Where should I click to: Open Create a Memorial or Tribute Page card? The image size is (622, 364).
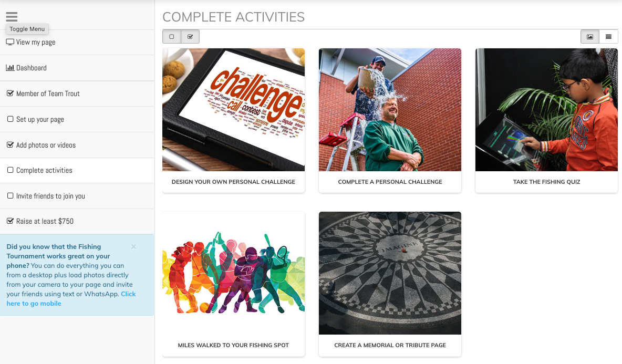click(x=390, y=284)
